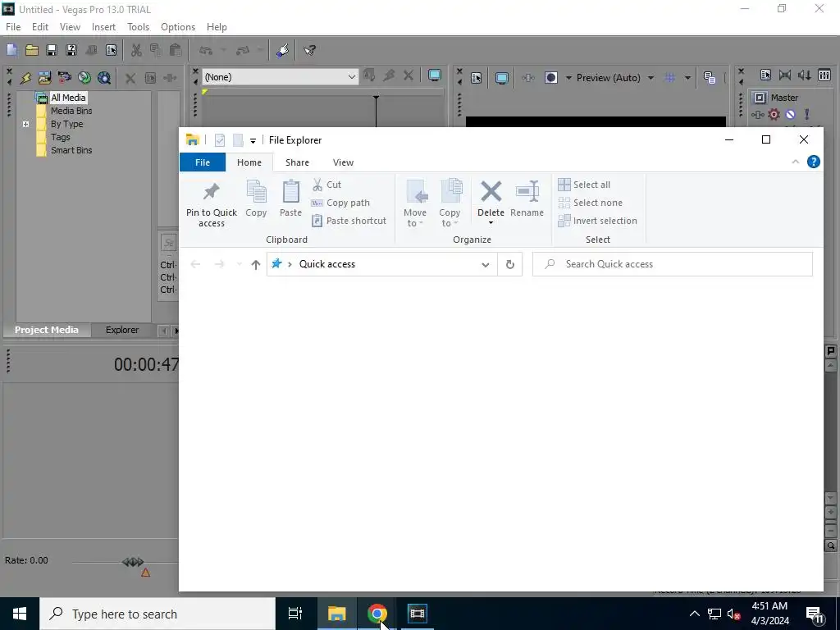Screen dimensions: 840x630
Task: Open Master bus audio properties icon
Action: (x=765, y=75)
